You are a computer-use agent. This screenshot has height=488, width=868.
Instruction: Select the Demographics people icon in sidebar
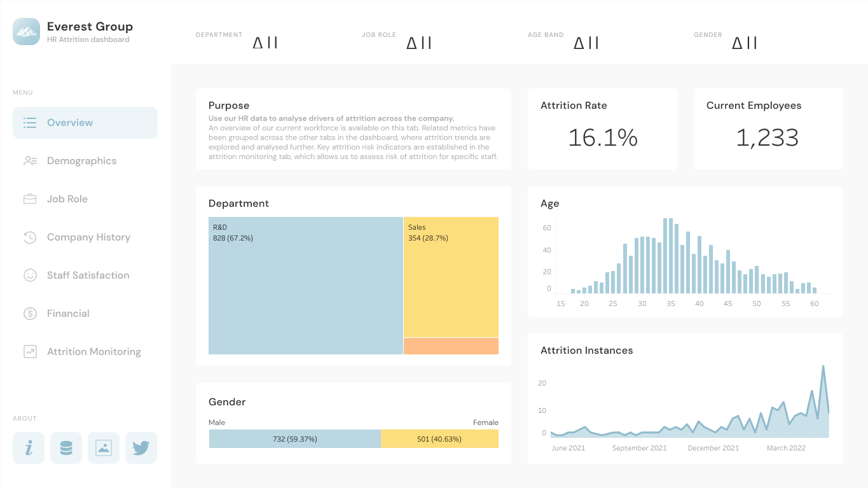point(29,160)
